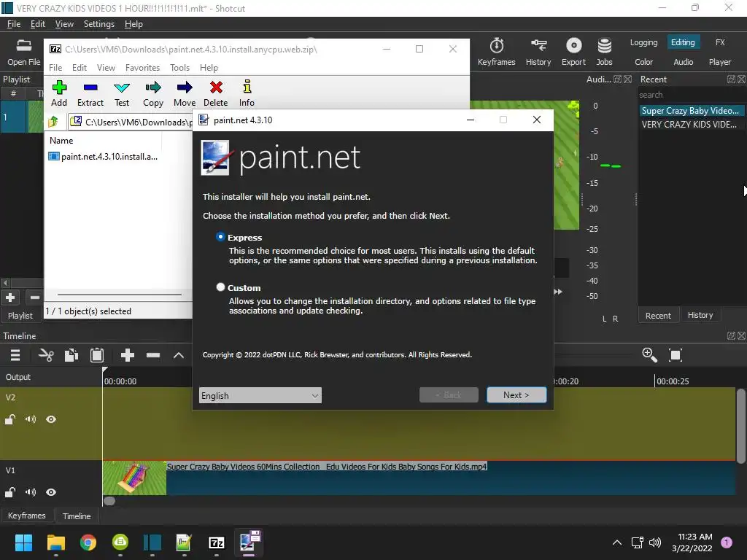
Task: Open Chrome from taskbar
Action: click(x=88, y=542)
